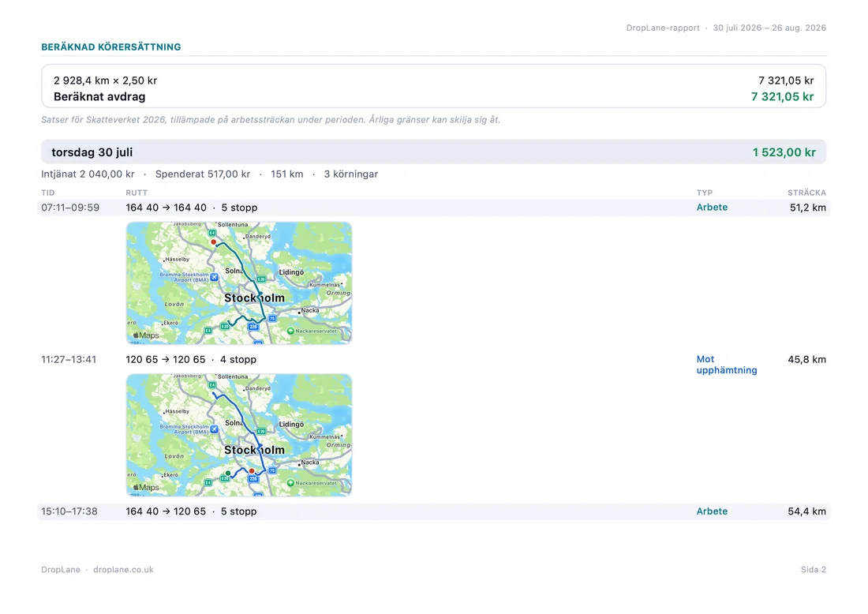Select the '07:11–09:59' trip time
The width and height of the screenshot is (868, 614).
coord(70,208)
